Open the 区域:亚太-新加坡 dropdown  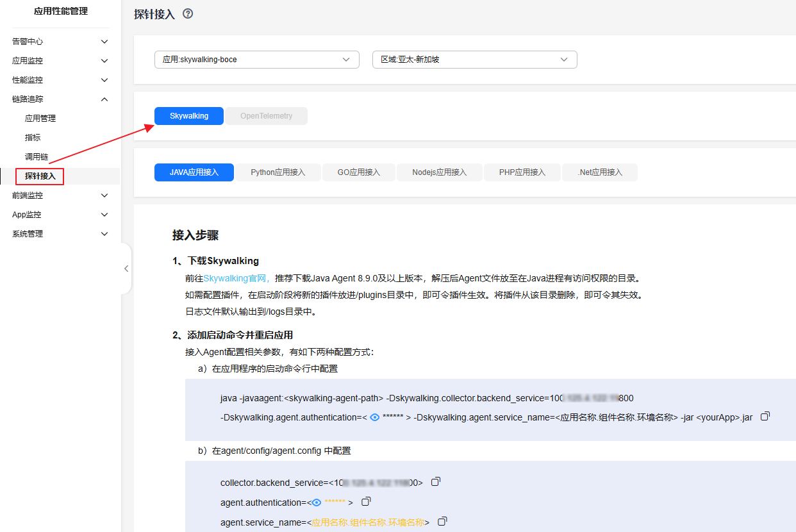point(474,60)
